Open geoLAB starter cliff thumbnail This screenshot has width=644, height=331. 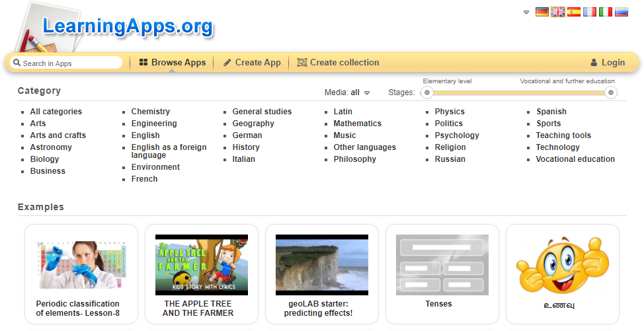pos(322,265)
